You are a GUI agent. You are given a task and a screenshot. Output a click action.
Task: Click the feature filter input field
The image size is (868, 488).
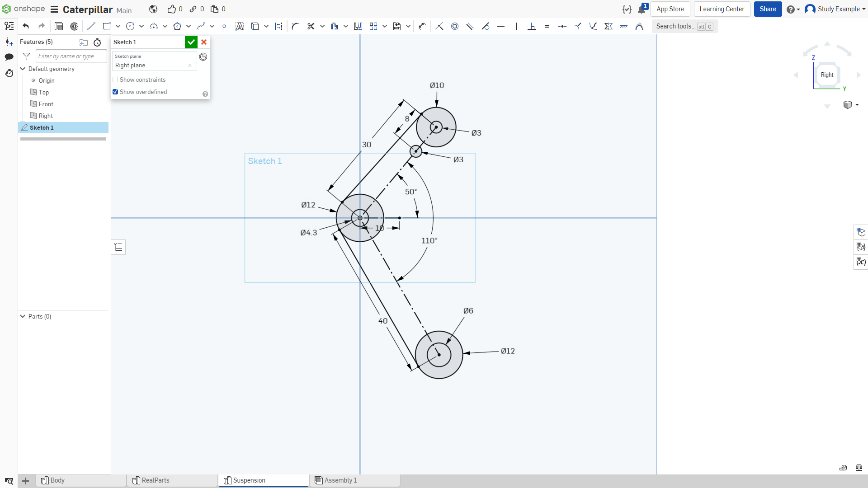click(71, 56)
